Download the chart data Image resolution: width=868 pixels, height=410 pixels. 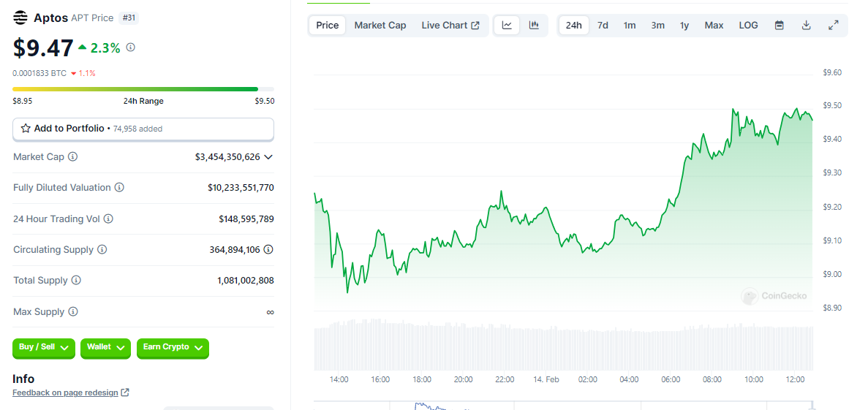pos(806,26)
